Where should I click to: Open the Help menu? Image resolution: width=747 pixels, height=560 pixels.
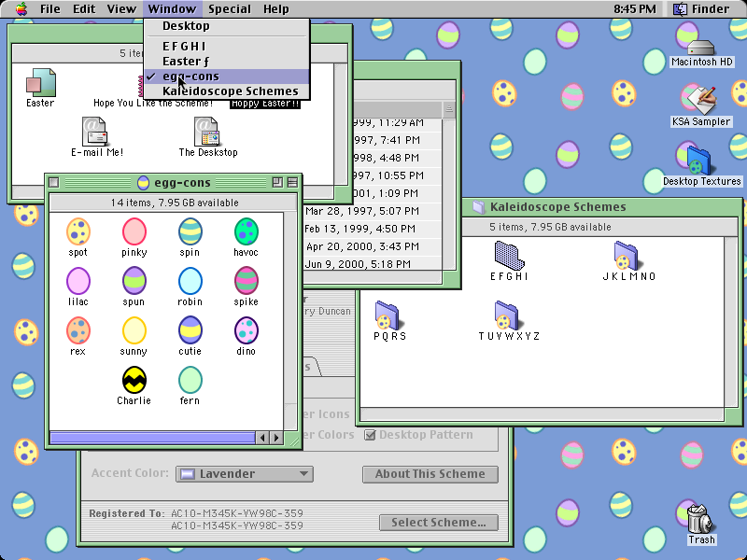point(276,9)
